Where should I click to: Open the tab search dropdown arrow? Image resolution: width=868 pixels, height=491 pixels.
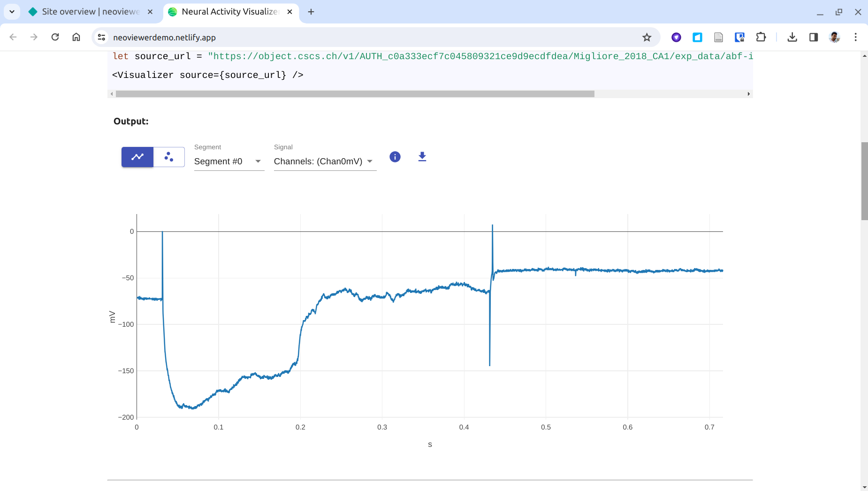(12, 12)
